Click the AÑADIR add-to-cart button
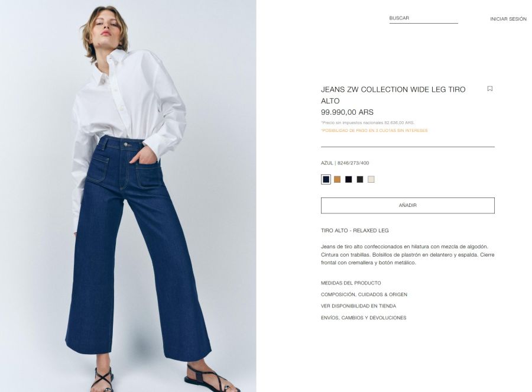This screenshot has height=392, width=532. 407,205
